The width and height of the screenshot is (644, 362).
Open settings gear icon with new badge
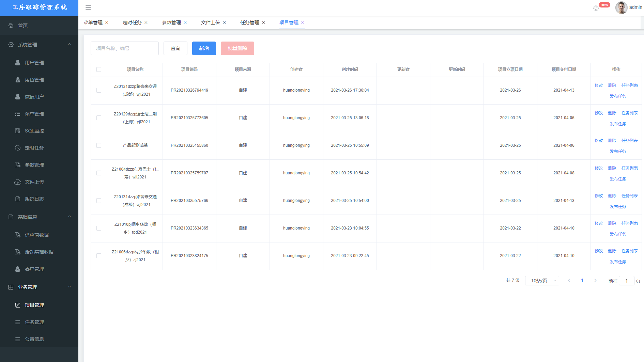[596, 8]
